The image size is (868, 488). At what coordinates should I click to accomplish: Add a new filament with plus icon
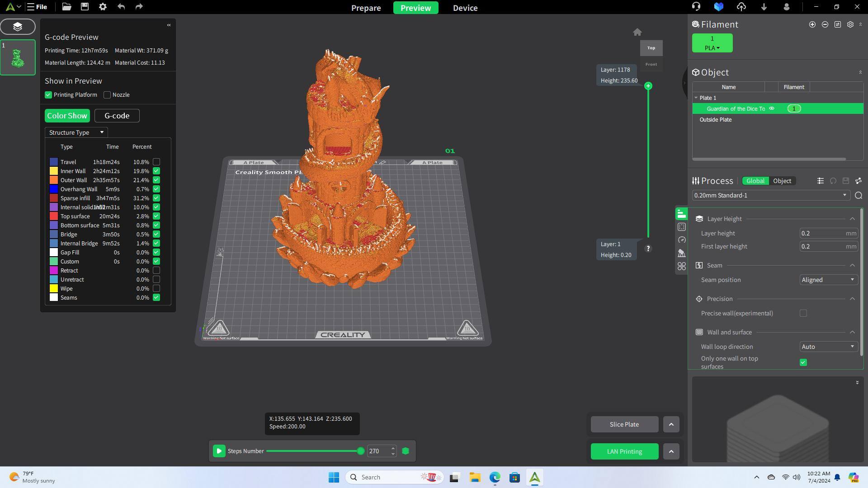(x=812, y=24)
